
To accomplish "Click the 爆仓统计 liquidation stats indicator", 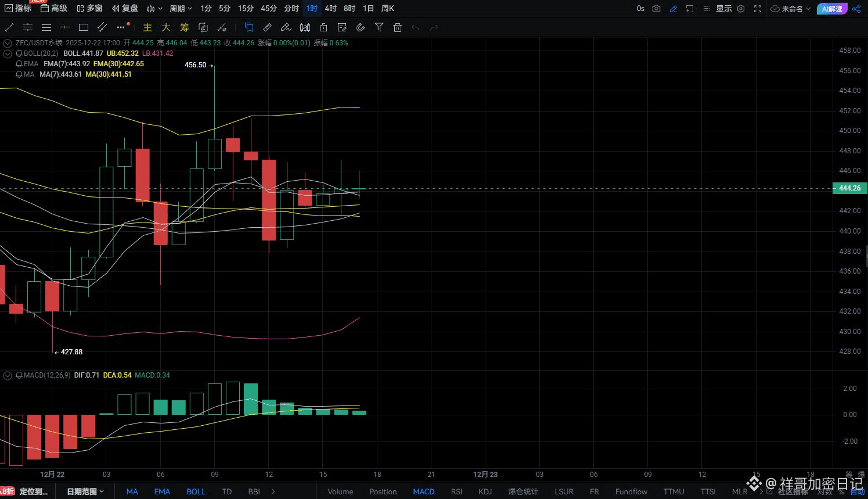I will 523,491.
